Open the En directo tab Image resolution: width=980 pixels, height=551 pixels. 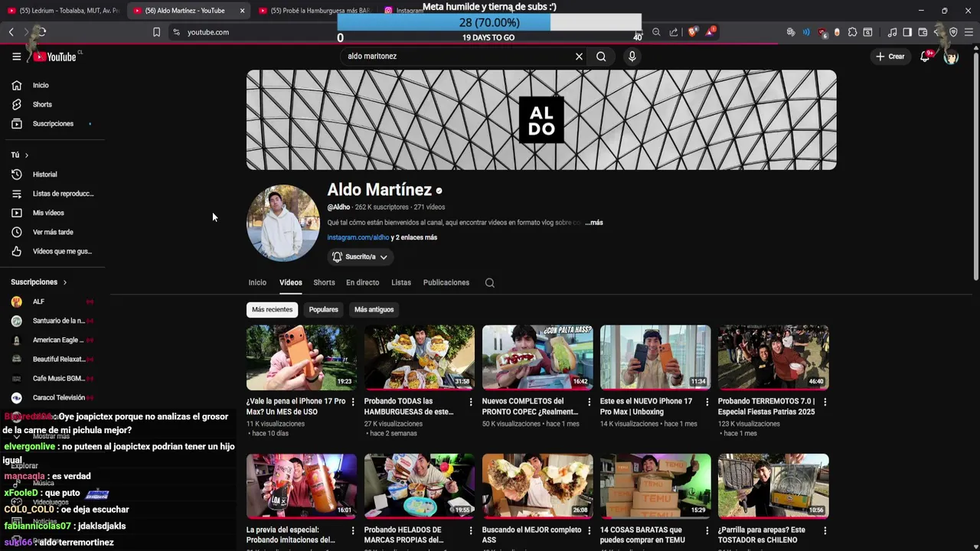pyautogui.click(x=362, y=283)
